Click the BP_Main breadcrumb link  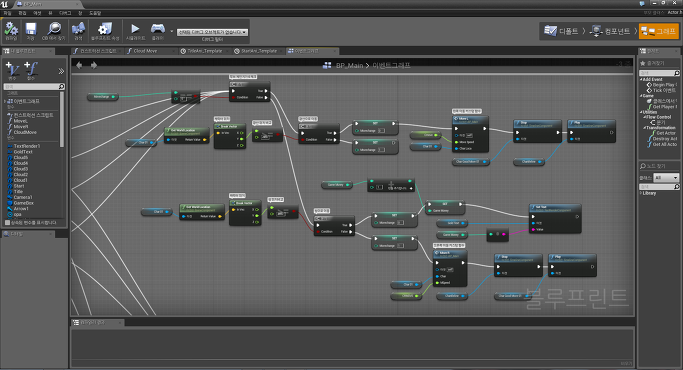349,65
